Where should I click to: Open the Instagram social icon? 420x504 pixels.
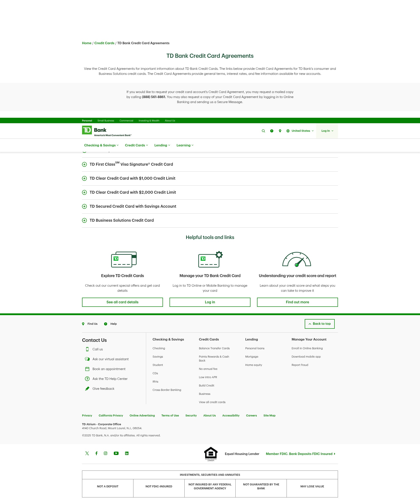click(105, 453)
